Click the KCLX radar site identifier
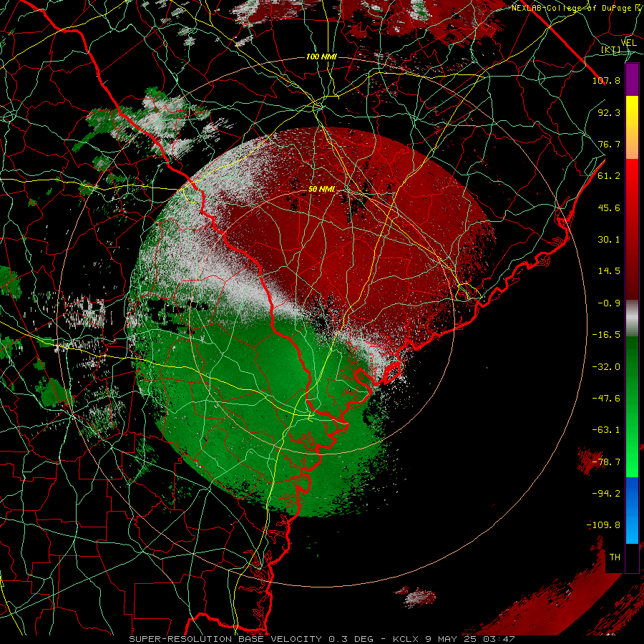The image size is (644, 644). [x=406, y=639]
